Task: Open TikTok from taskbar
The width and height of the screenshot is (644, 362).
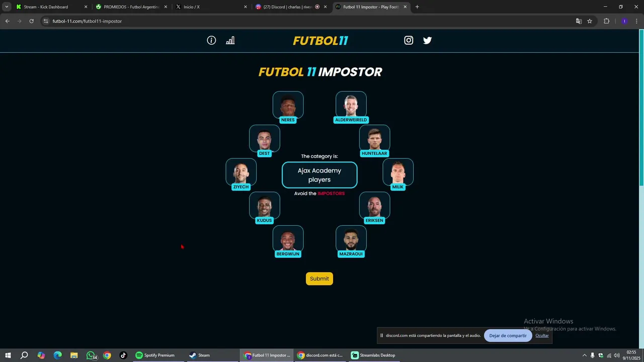Action: coord(123,355)
